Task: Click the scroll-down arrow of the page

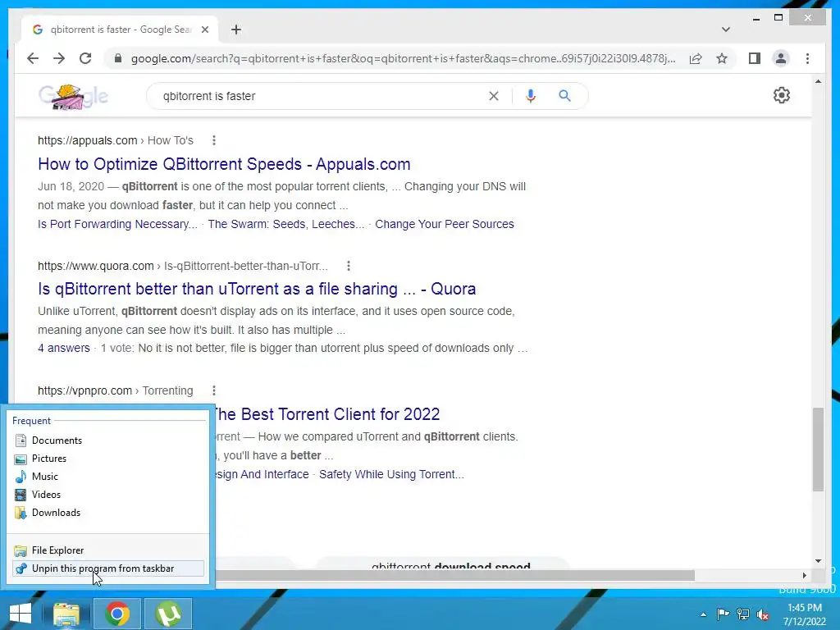Action: coord(818,561)
